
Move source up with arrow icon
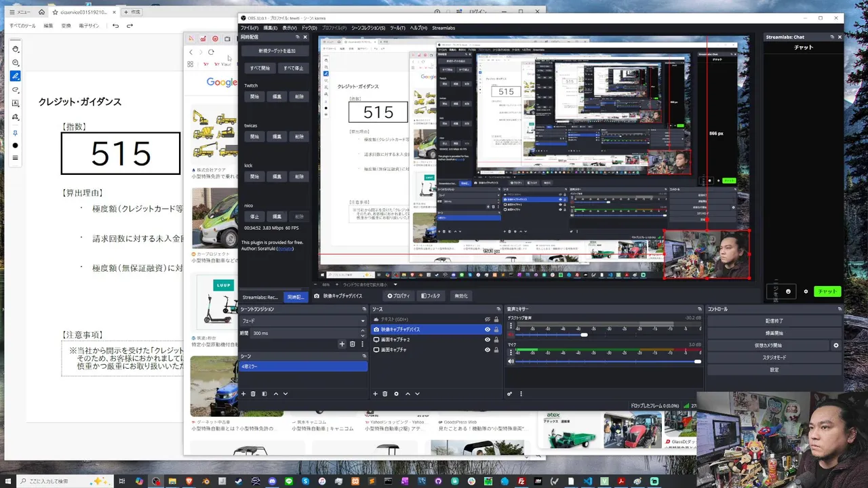tap(408, 394)
